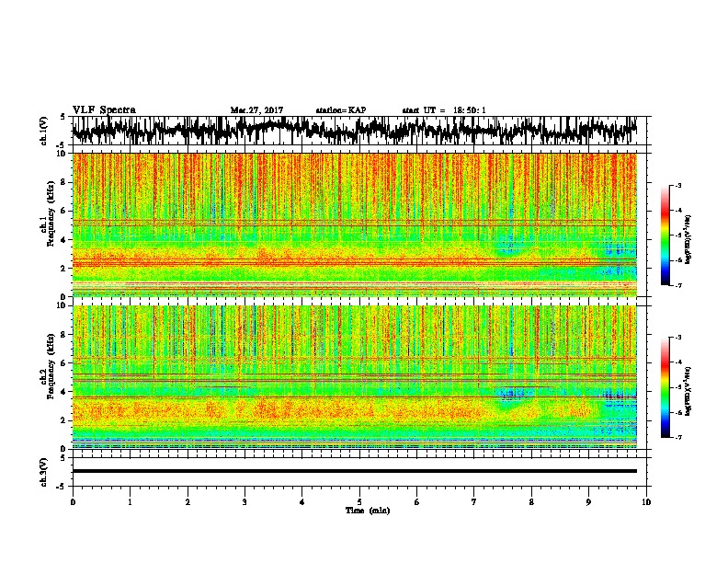The image size is (728, 563).
Task: Click time axis tick label "1"
Action: 130,502
